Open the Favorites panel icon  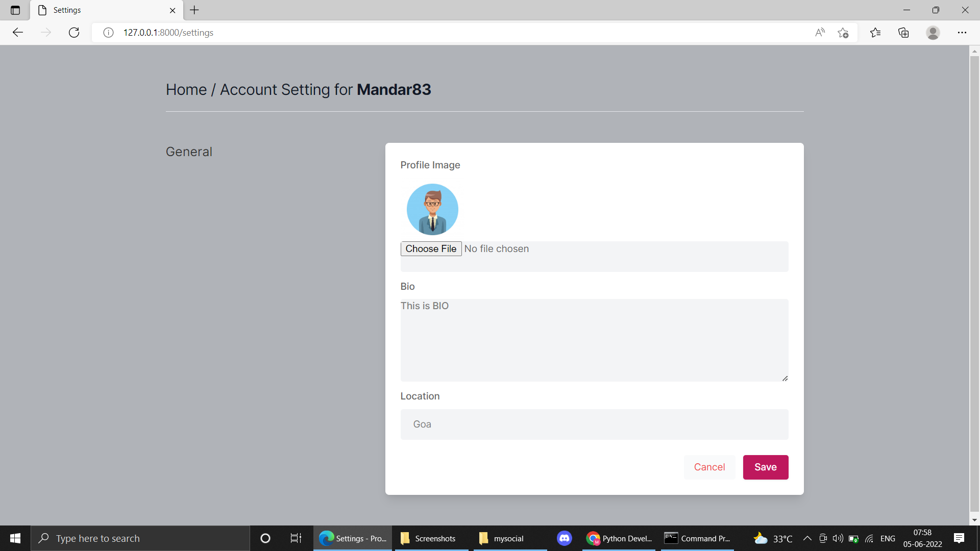[x=876, y=32]
